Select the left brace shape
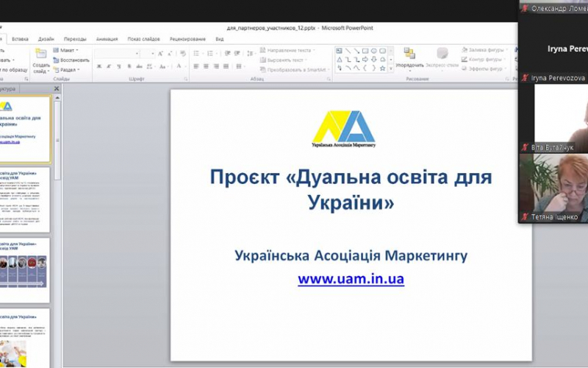588x368 pixels. [x=365, y=68]
